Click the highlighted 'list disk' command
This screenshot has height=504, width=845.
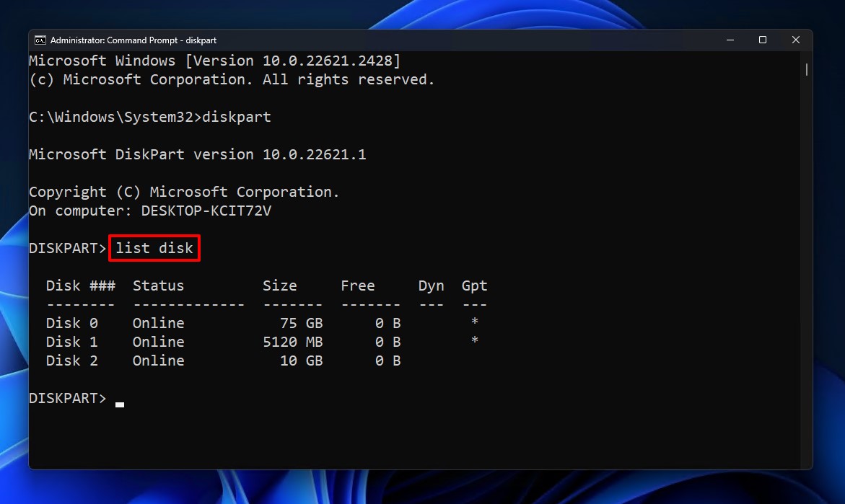coord(154,248)
